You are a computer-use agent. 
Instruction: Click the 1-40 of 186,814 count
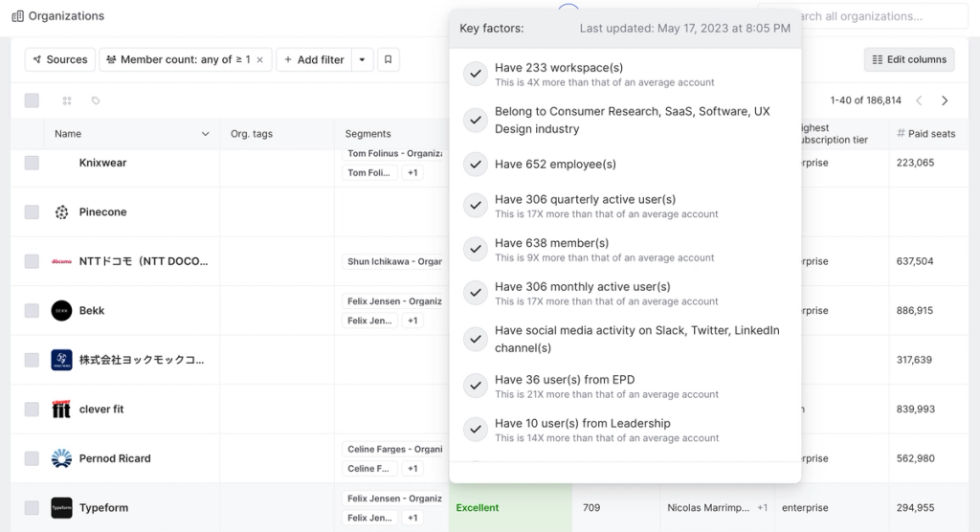865,100
